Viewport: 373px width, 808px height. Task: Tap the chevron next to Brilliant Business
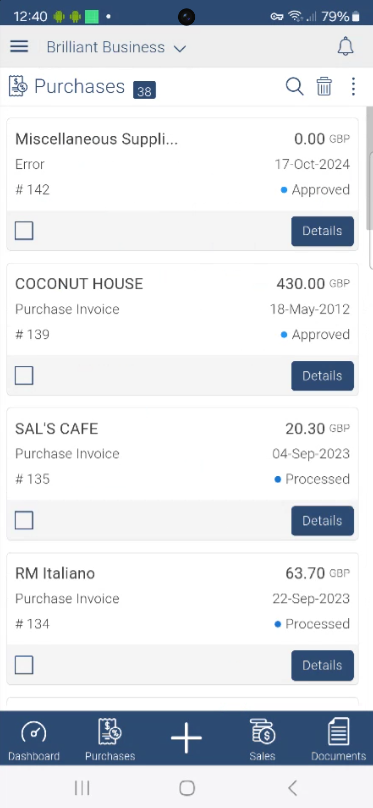(x=179, y=48)
